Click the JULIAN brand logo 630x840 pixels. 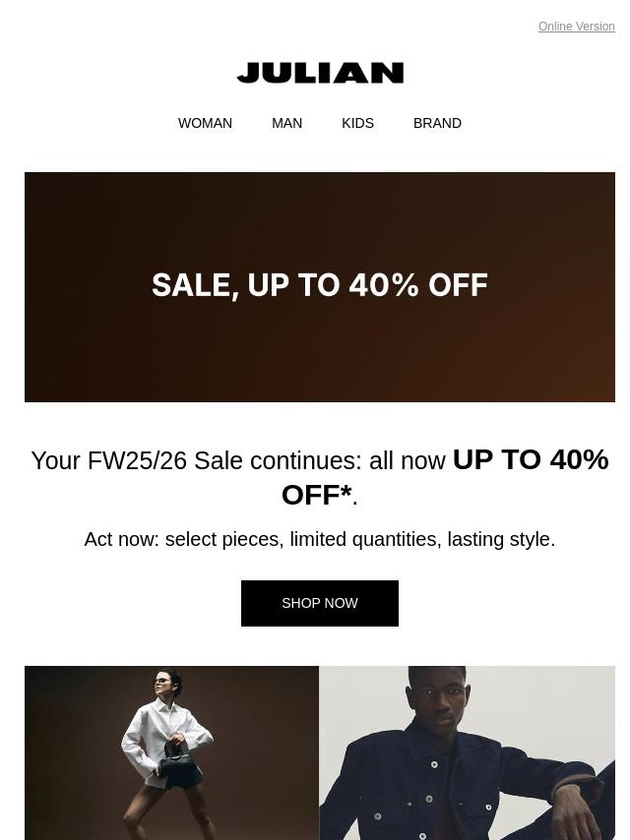pos(320,74)
